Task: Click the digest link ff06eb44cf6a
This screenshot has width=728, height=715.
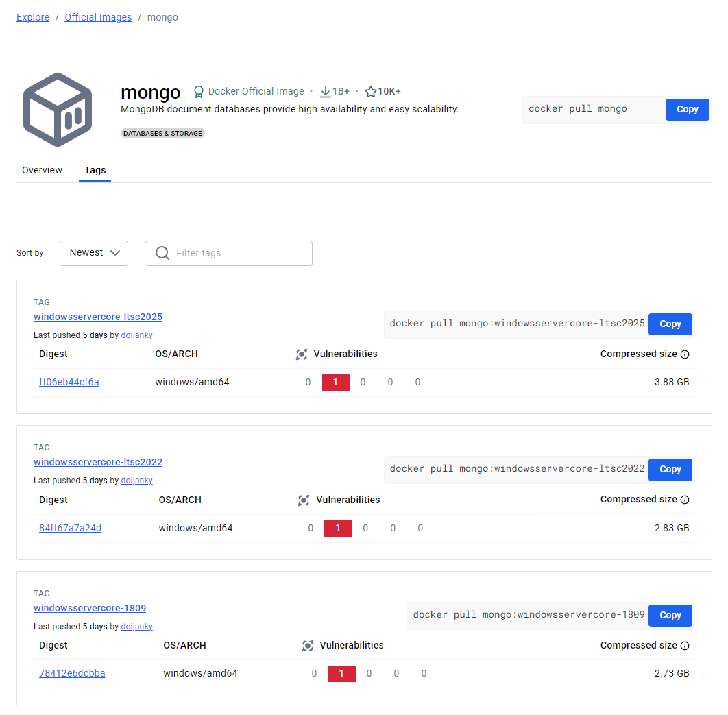Action: coord(69,381)
